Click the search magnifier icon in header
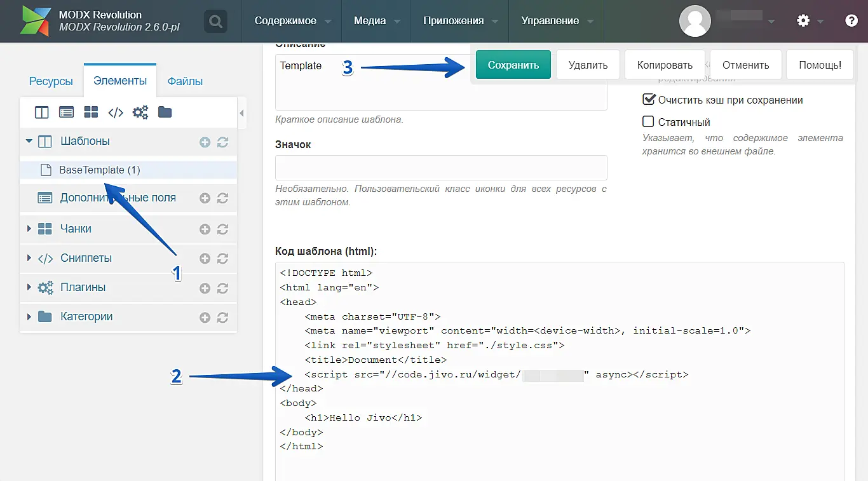 216,22
